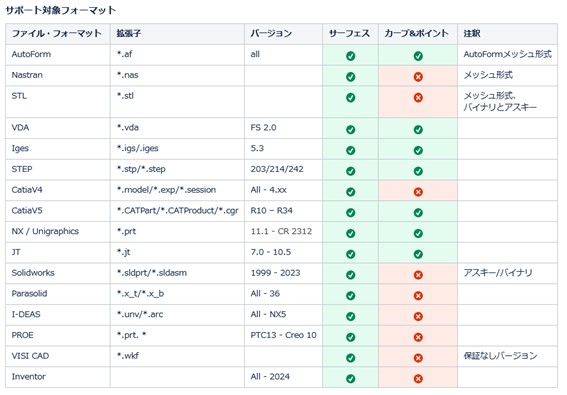The image size is (567, 395).
Task: Click the Nastran surface checkmark icon
Action: pos(350,77)
